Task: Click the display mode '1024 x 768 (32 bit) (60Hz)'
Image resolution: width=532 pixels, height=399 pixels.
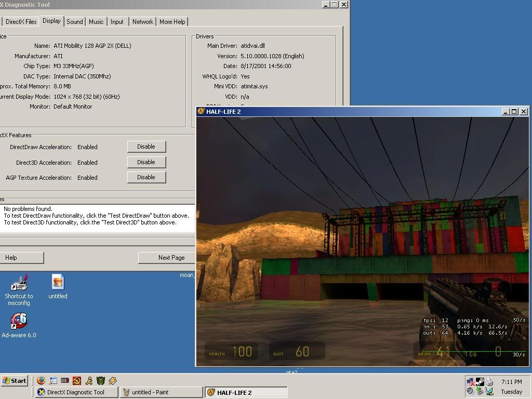Action: [x=87, y=97]
